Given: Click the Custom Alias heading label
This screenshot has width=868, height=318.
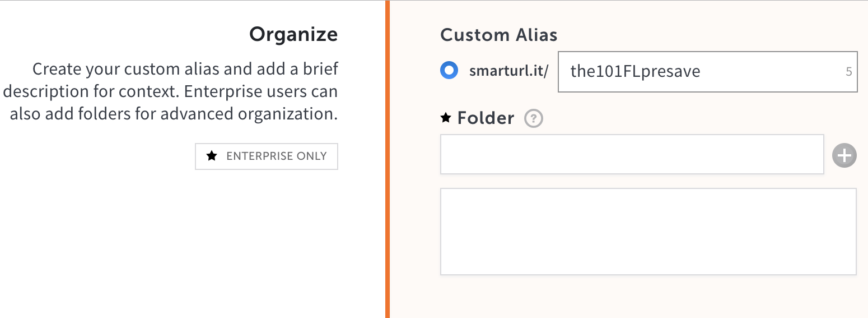Looking at the screenshot, I should pos(498,35).
